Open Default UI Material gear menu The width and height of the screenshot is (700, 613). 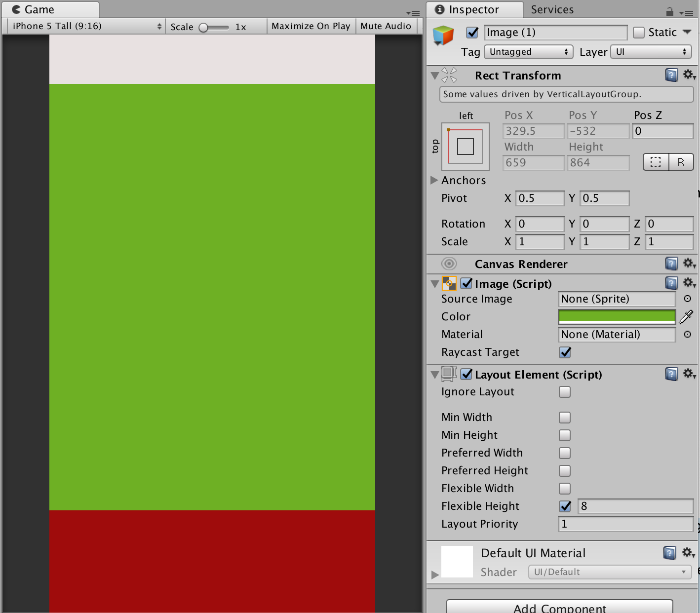688,552
